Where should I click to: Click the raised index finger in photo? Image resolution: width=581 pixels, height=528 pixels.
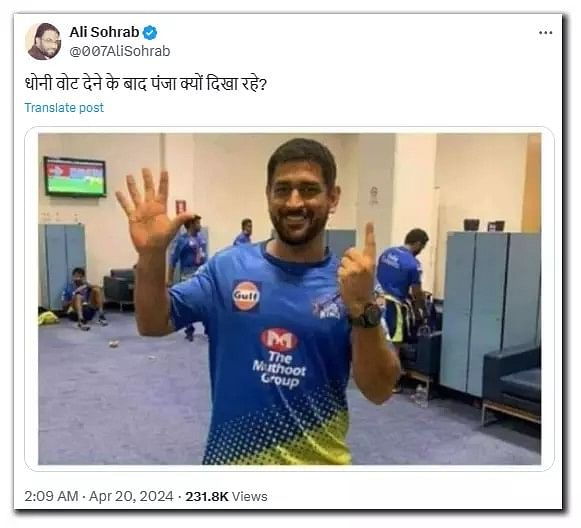(369, 242)
